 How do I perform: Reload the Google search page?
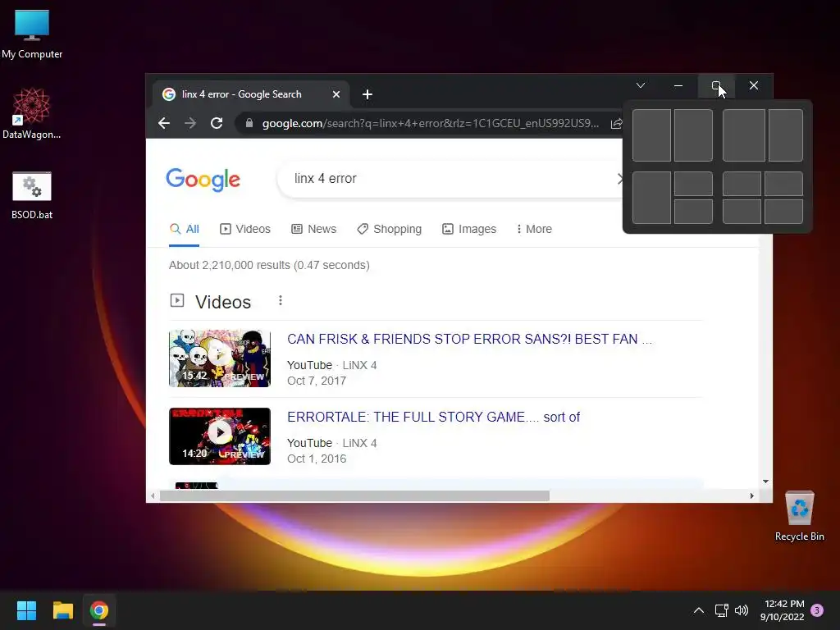pyautogui.click(x=217, y=123)
